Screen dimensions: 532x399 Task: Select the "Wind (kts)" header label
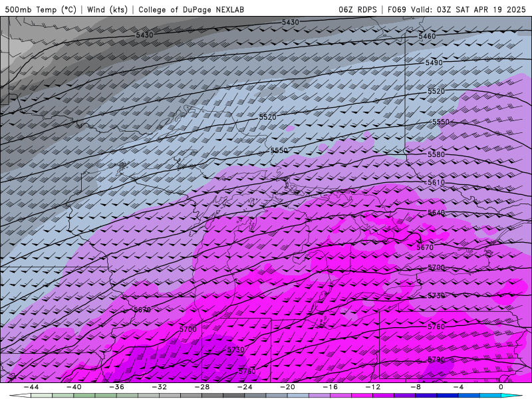tap(107, 9)
